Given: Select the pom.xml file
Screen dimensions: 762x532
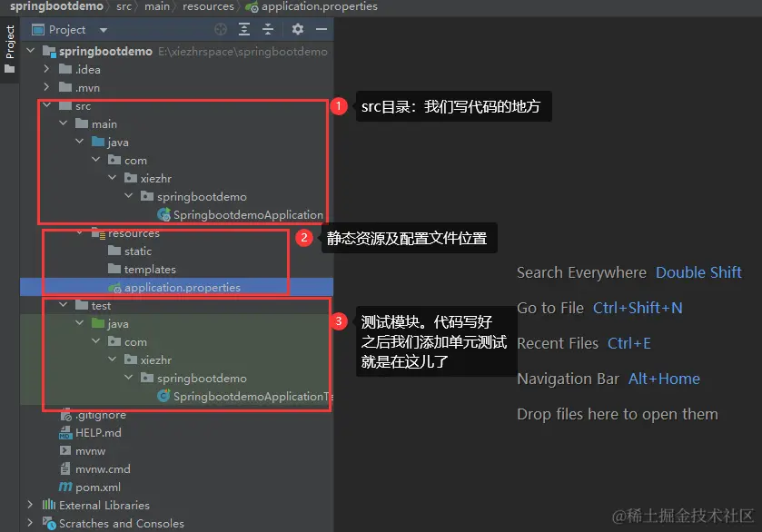Looking at the screenshot, I should pyautogui.click(x=98, y=488).
